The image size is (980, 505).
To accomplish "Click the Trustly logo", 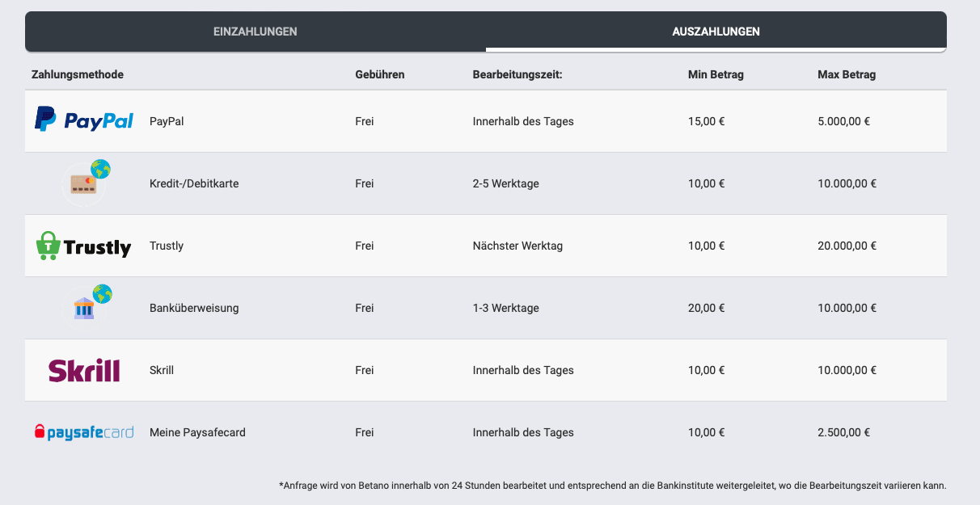I will 84,246.
